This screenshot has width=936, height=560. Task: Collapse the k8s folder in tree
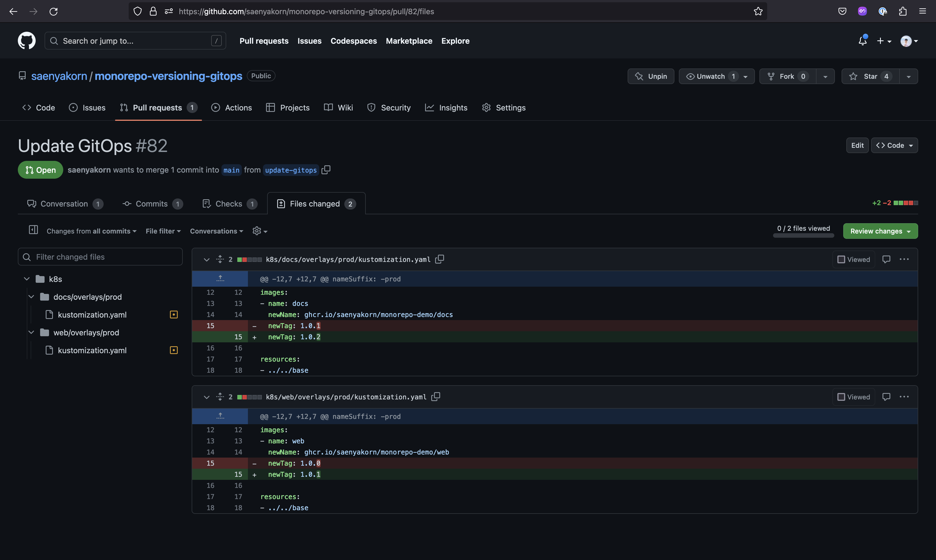(26, 279)
